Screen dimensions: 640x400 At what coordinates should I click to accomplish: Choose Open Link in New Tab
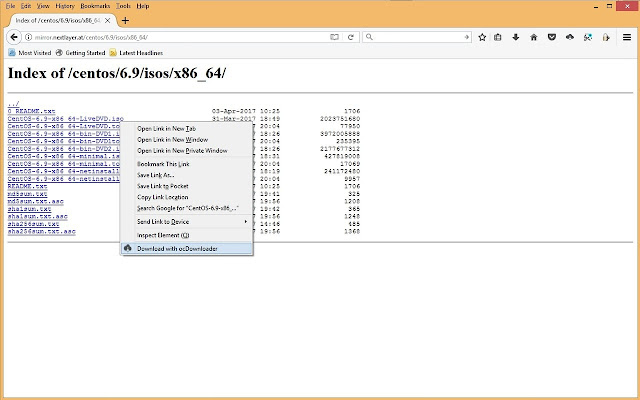(187, 129)
